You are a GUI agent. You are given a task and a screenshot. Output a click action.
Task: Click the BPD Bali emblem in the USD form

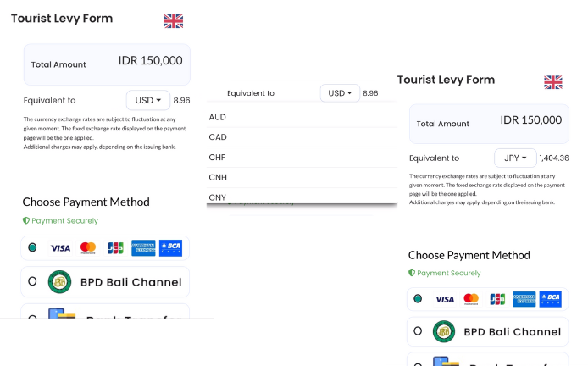[x=59, y=281]
